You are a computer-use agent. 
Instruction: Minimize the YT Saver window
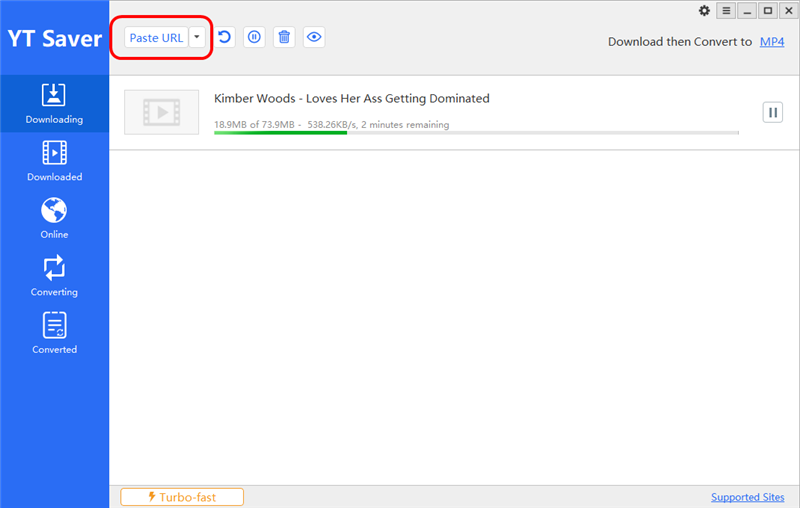pyautogui.click(x=747, y=11)
